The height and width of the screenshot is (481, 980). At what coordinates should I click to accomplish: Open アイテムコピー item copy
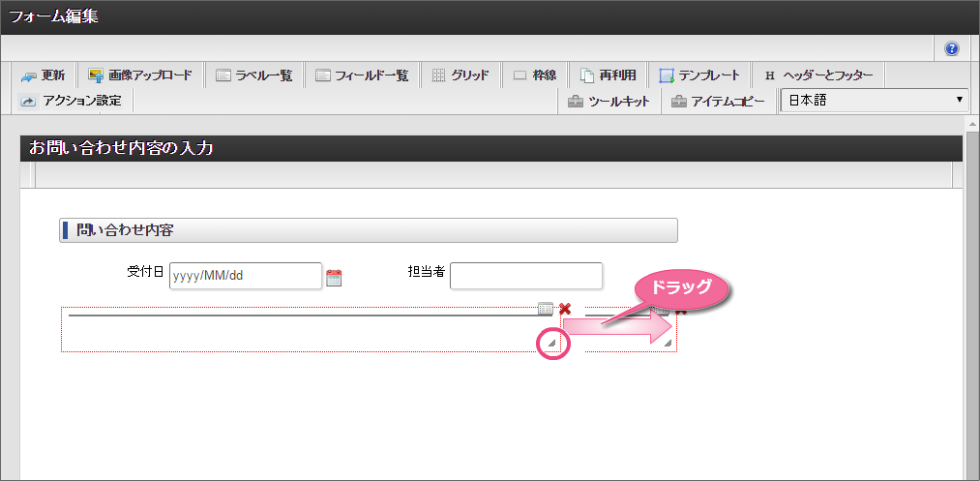(719, 102)
